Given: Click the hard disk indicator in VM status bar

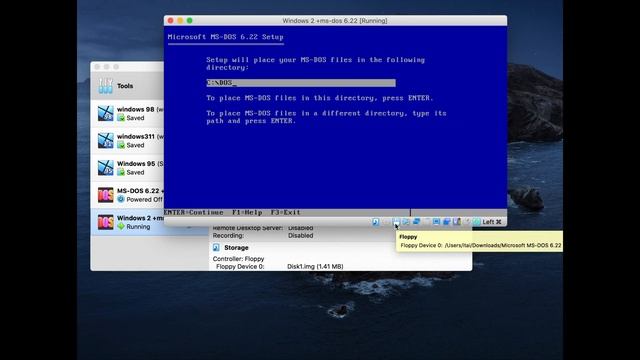Looking at the screenshot, I should point(376,222).
